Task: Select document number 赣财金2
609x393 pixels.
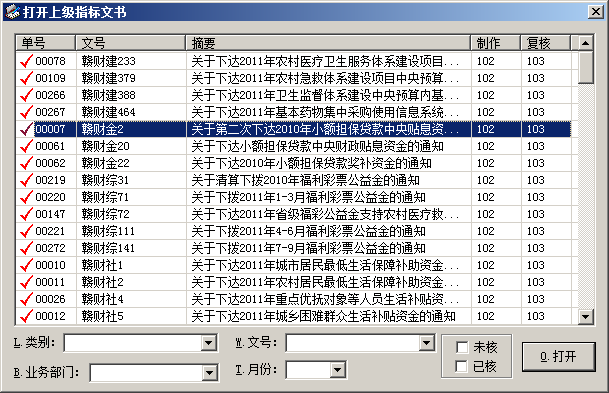Action: click(x=103, y=129)
